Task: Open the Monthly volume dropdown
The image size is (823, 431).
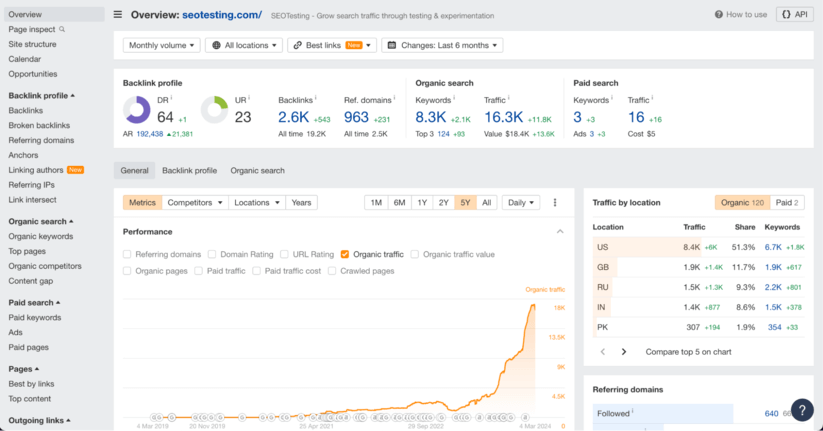Action: coord(162,45)
